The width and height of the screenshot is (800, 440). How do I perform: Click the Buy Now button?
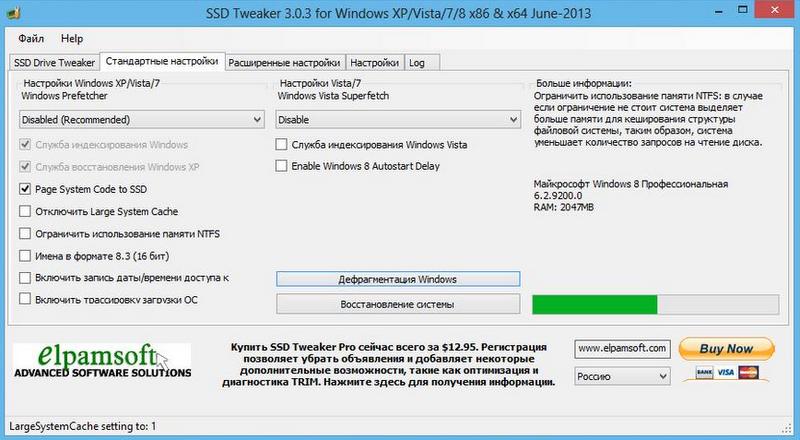pos(727,349)
